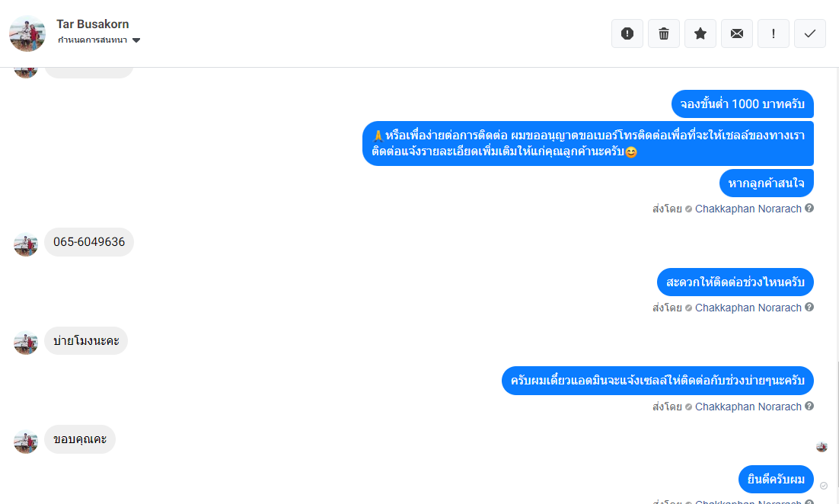
Task: Delete conversation with trash icon
Action: tap(663, 33)
